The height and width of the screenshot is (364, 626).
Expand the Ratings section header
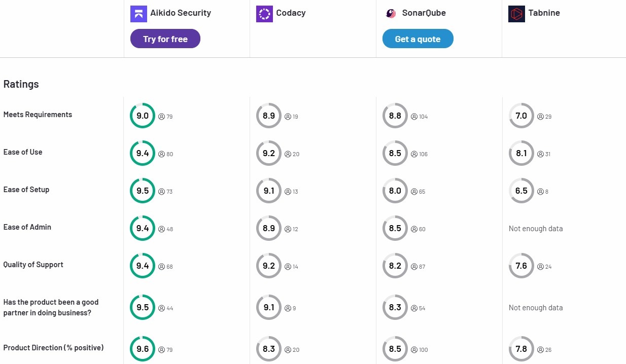click(x=21, y=84)
